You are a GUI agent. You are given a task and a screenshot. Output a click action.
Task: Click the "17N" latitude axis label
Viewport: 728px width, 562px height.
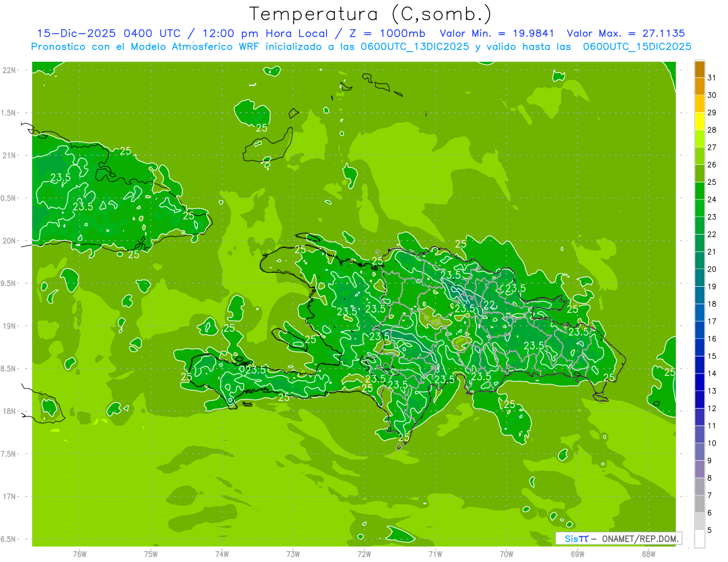pos(10,497)
